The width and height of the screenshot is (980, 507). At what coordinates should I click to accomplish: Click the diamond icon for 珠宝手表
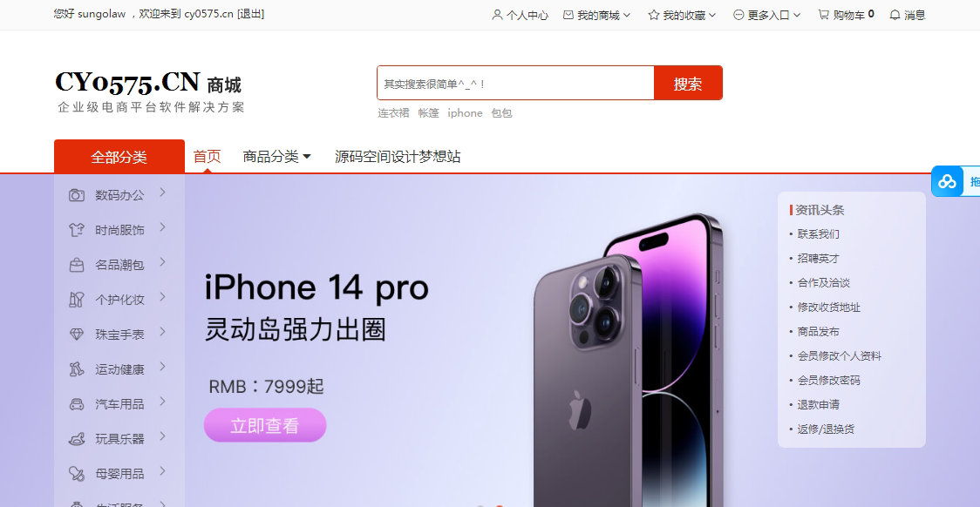point(76,335)
